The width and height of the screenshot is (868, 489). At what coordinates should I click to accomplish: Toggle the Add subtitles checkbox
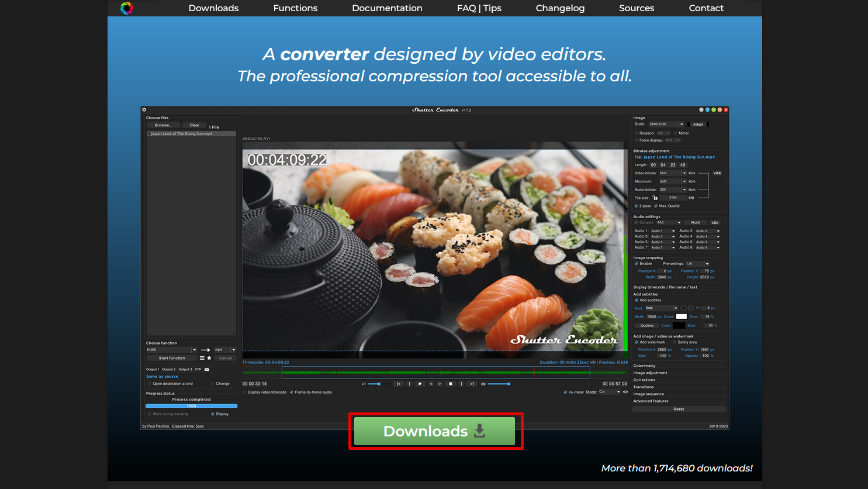click(x=637, y=300)
